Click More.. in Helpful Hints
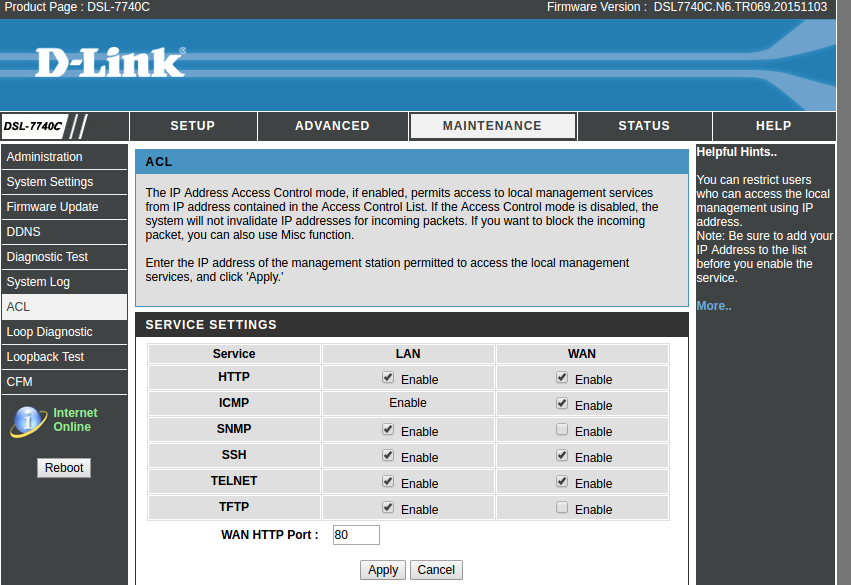 [x=713, y=305]
